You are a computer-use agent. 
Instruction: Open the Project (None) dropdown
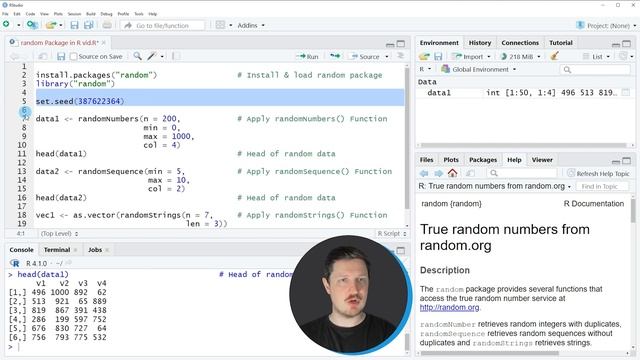pyautogui.click(x=606, y=25)
